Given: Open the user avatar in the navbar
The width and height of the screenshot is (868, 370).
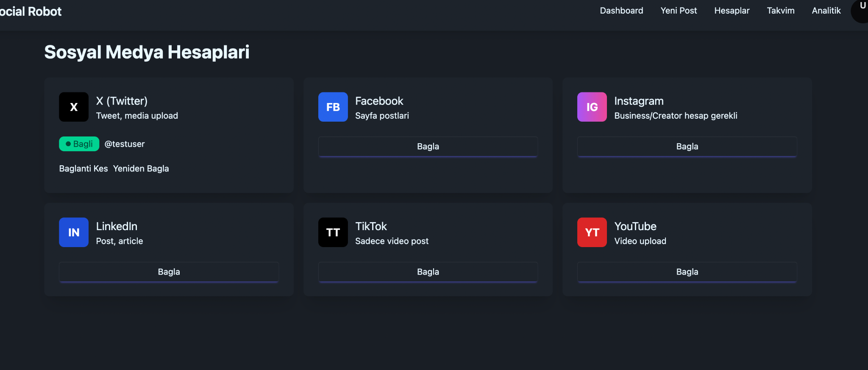Looking at the screenshot, I should (x=860, y=10).
